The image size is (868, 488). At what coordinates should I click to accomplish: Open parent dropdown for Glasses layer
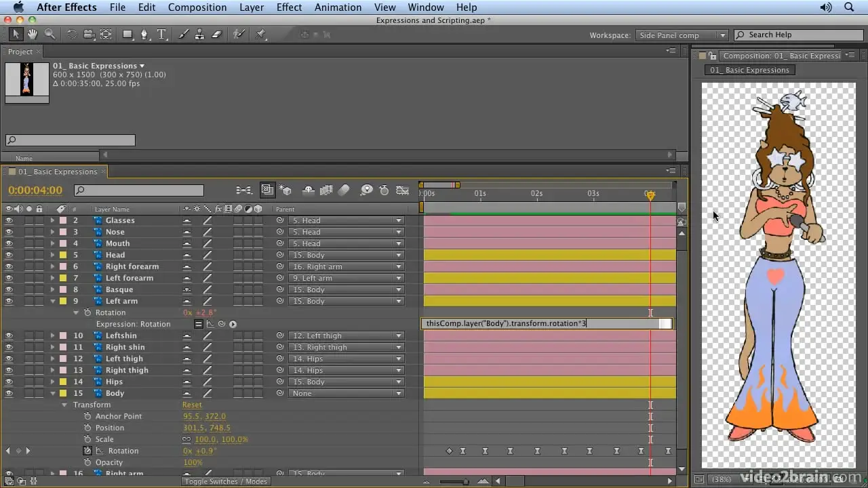coord(346,220)
